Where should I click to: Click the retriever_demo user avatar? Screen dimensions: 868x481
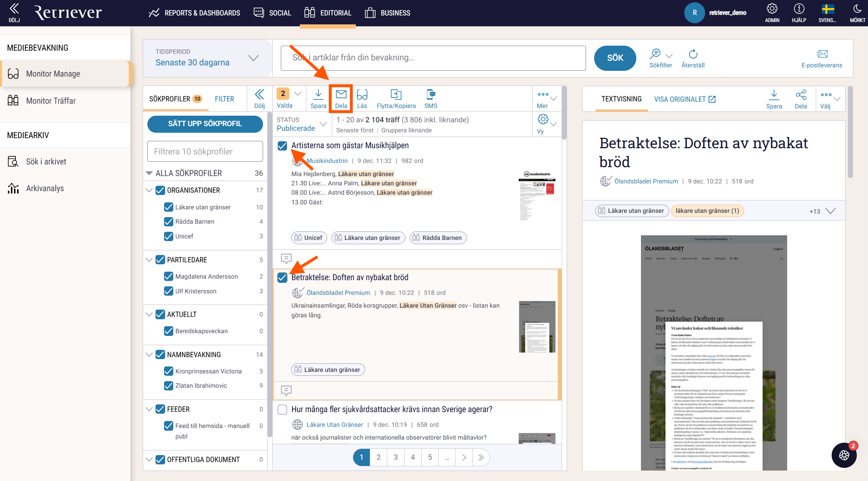[694, 13]
